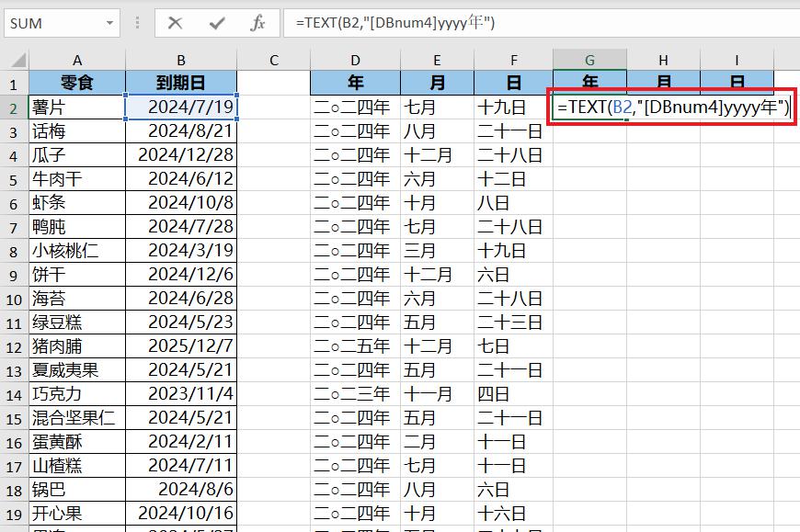Select column B header

click(x=181, y=60)
